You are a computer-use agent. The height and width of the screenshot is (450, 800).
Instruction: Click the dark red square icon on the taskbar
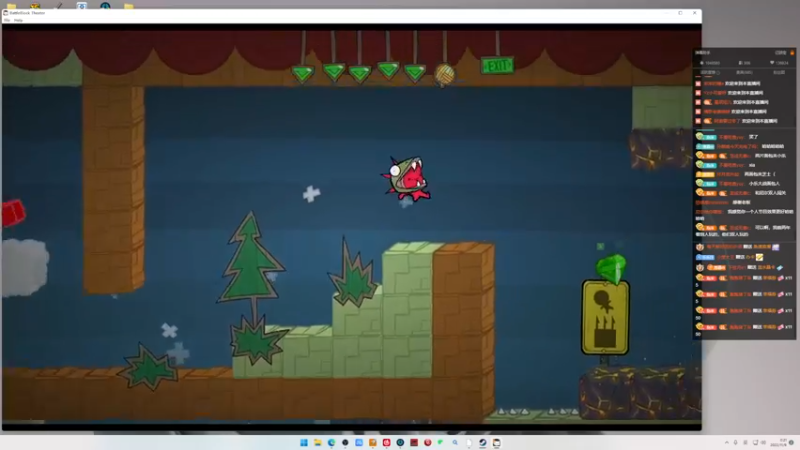pyautogui.click(x=414, y=442)
